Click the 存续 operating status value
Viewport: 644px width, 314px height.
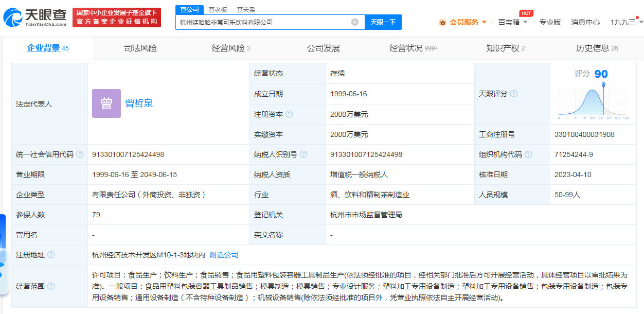[337, 73]
